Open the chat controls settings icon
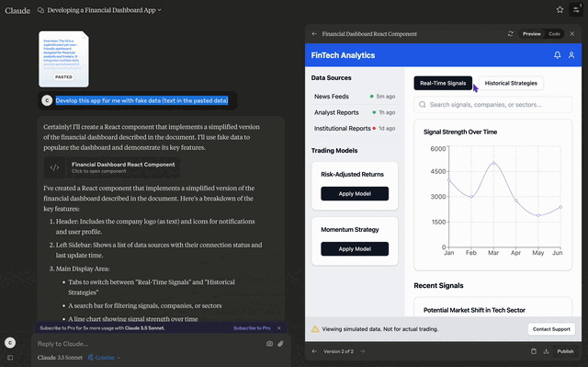 [576, 10]
